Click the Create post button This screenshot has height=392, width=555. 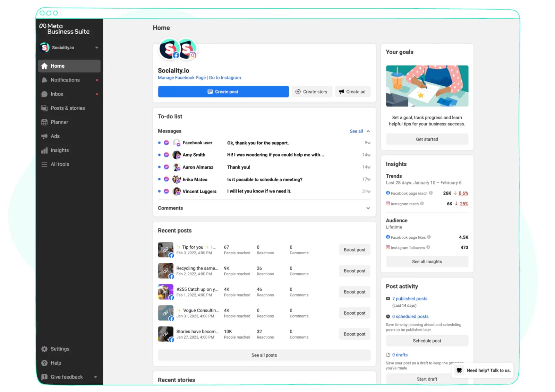pyautogui.click(x=223, y=92)
